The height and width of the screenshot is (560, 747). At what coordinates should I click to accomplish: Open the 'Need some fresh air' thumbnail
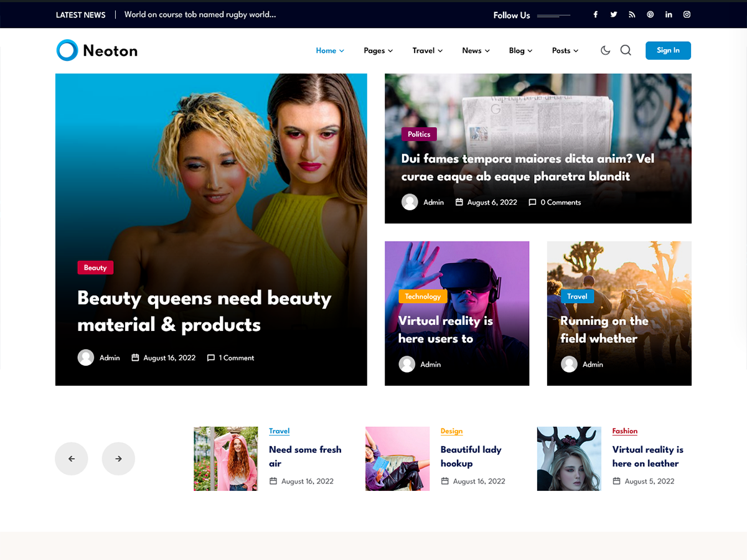click(226, 459)
